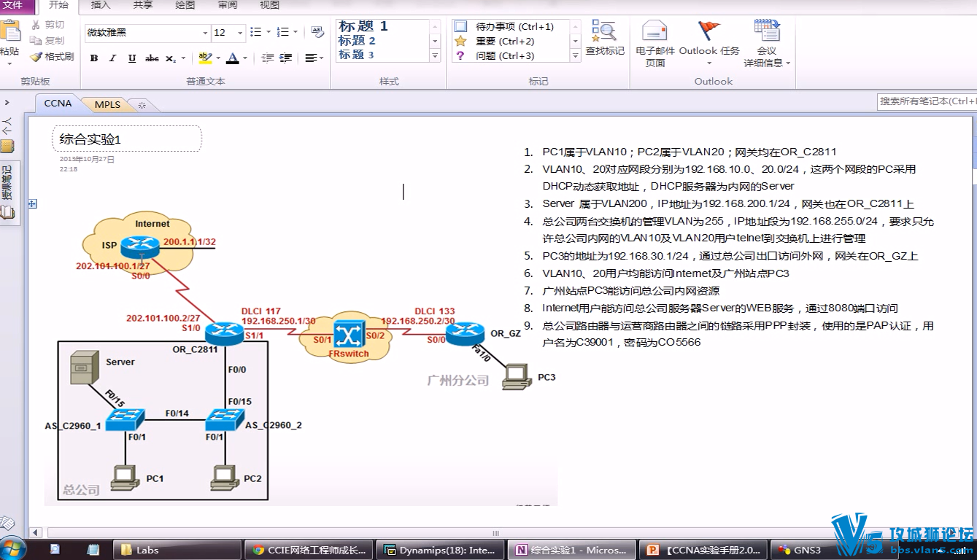Click the Email Page (电子邮件页面) icon
This screenshot has height=560, width=977.
coord(654,43)
